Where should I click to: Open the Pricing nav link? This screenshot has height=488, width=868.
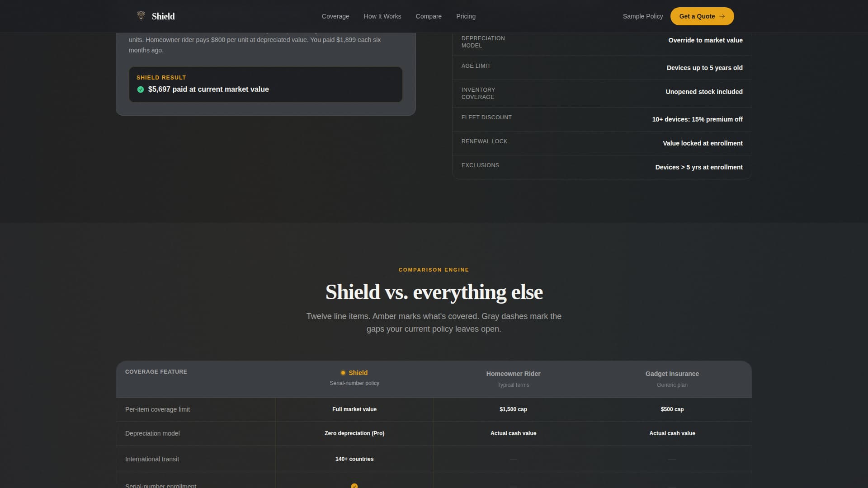pos(466,16)
